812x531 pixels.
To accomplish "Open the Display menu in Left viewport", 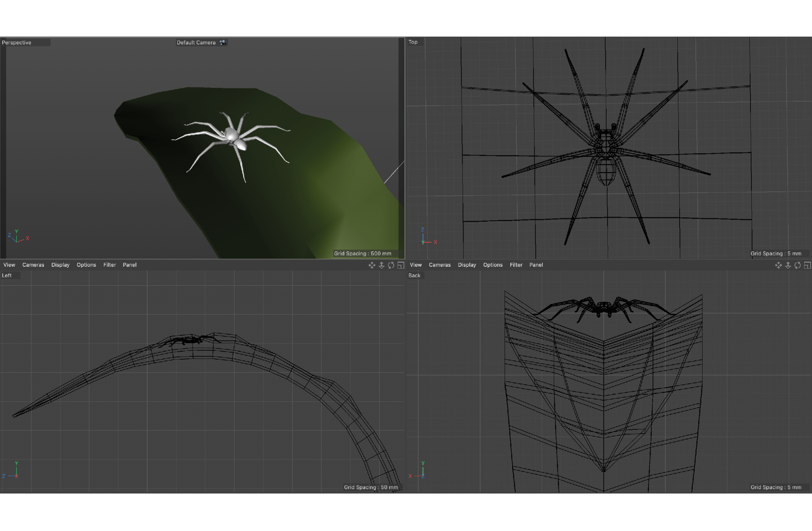I will tap(60, 265).
